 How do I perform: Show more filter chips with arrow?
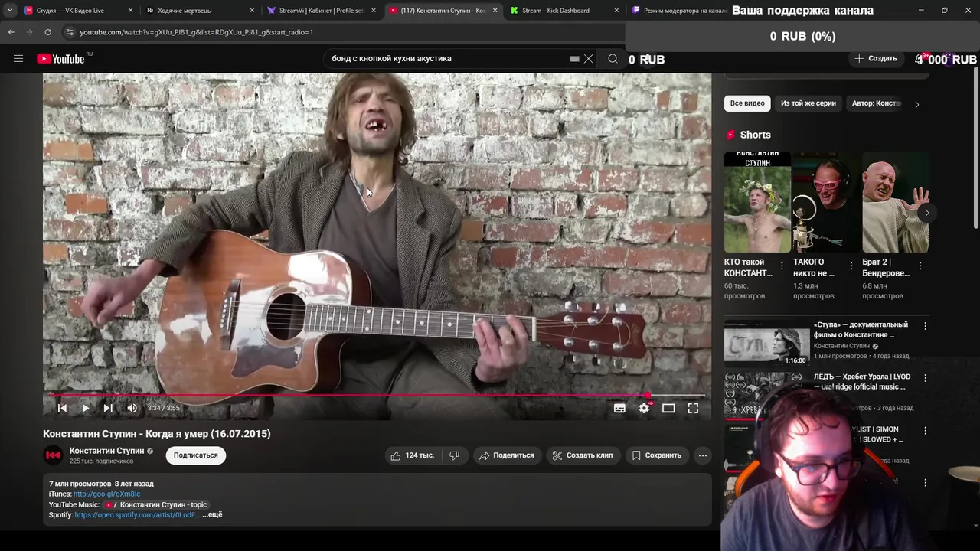pyautogui.click(x=916, y=104)
